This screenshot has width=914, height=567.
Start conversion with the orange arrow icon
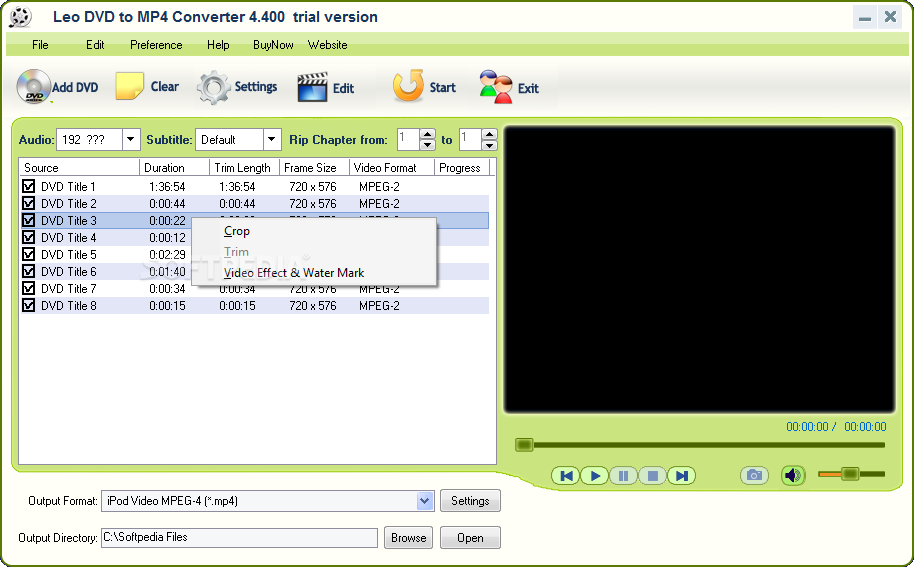tap(408, 86)
